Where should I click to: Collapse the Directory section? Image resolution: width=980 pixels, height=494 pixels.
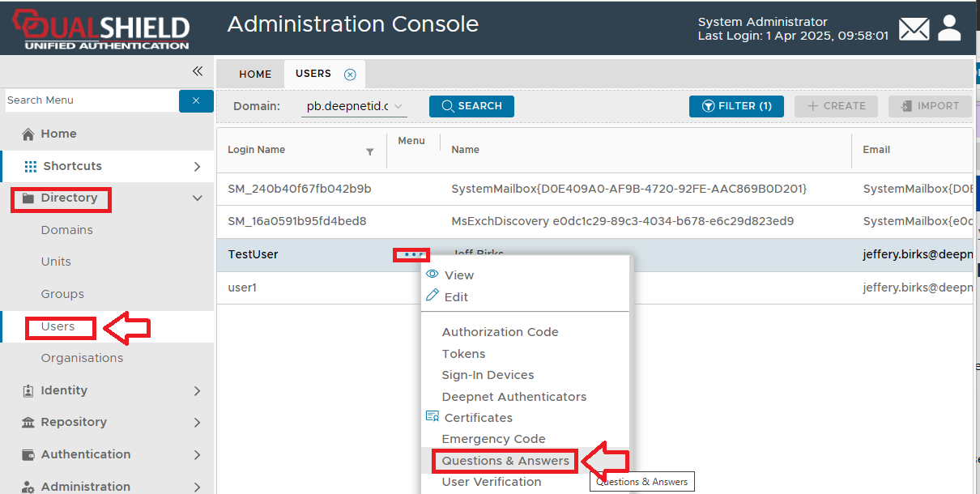[197, 198]
